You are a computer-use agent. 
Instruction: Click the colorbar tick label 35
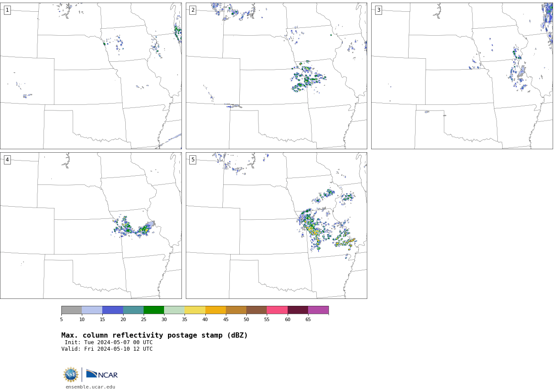tap(185, 320)
